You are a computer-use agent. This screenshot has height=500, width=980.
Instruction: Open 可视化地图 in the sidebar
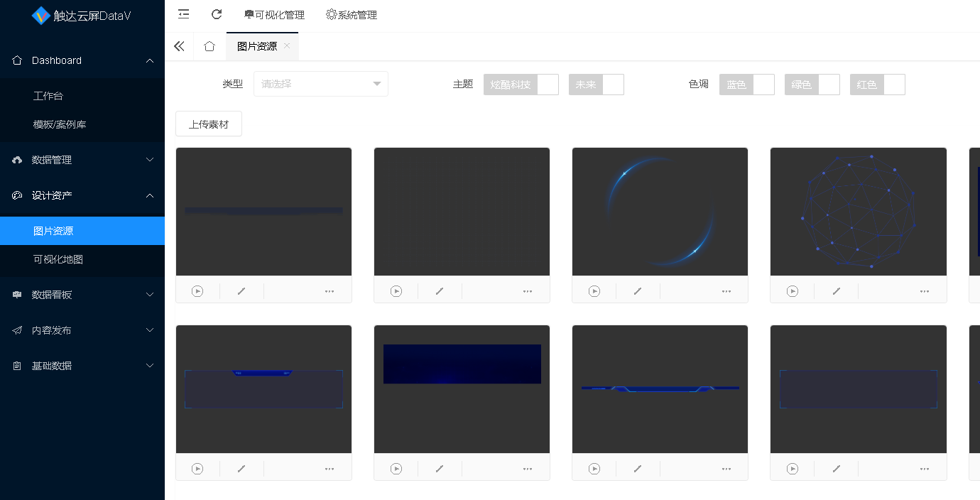point(58,259)
